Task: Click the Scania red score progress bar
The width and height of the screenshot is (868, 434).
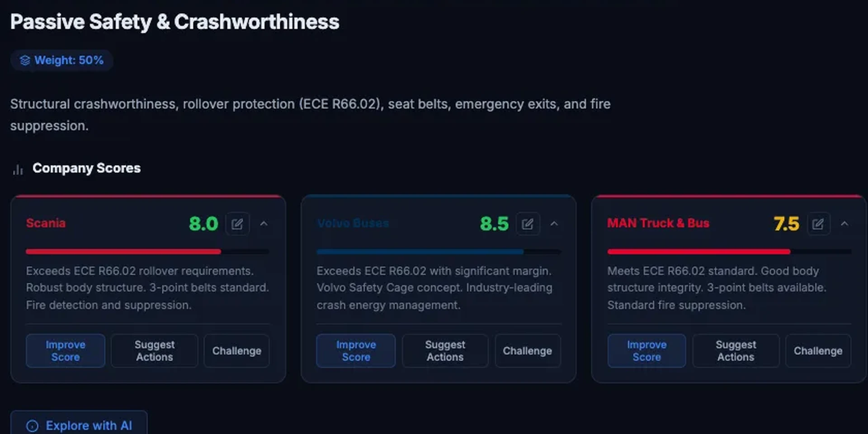Action: tap(123, 251)
